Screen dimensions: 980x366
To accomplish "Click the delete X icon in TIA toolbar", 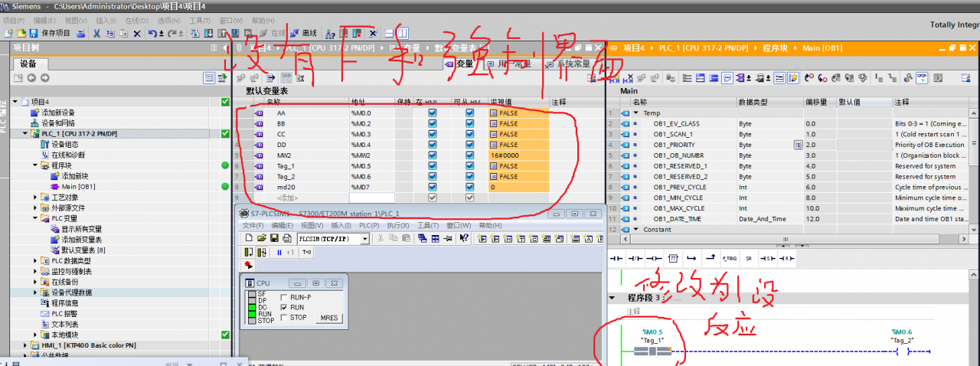I will [137, 33].
